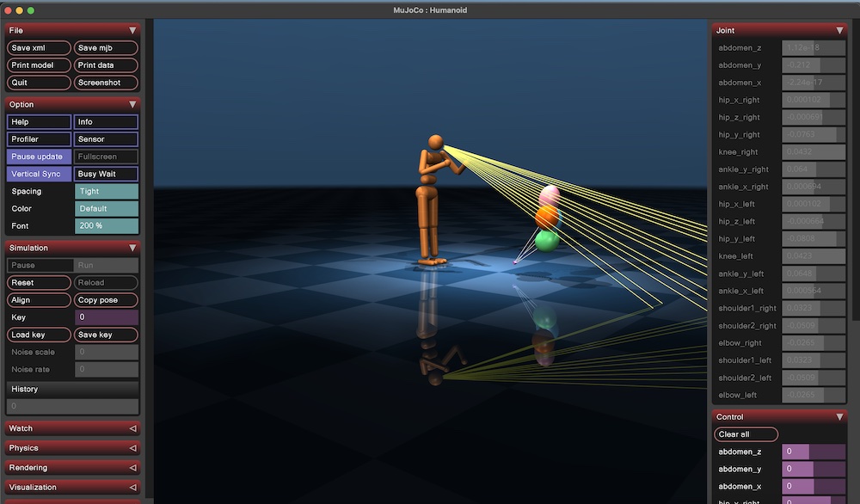Click the Save xml button
The width and height of the screenshot is (860, 504).
click(39, 48)
